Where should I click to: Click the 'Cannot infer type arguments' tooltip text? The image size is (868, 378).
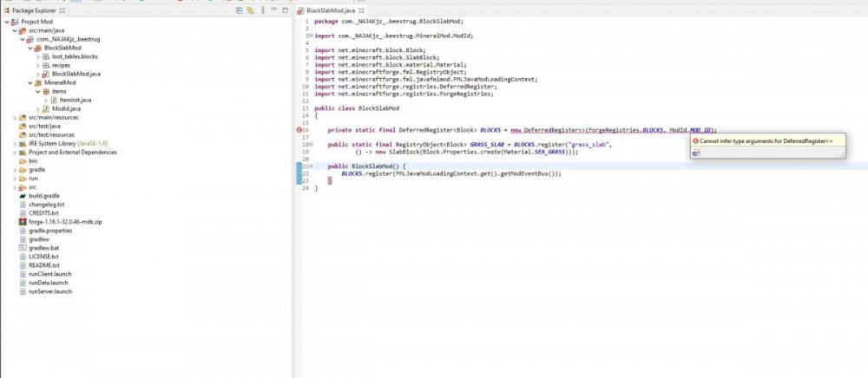coord(766,141)
